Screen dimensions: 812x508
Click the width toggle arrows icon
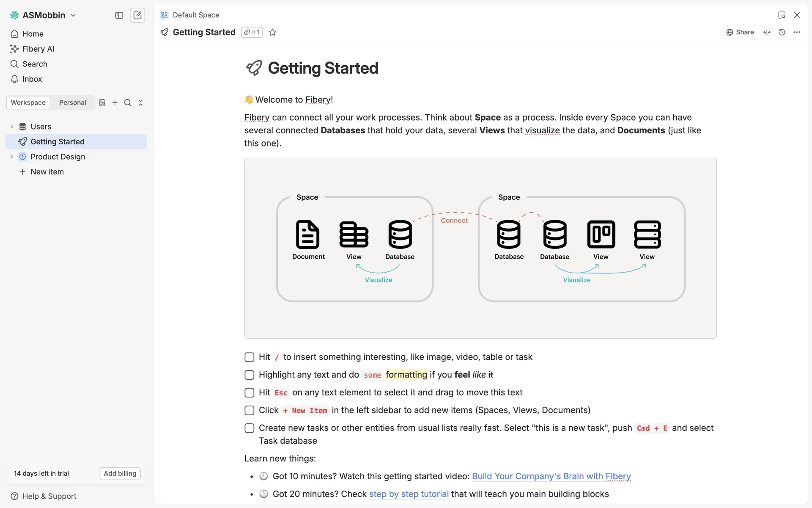click(x=767, y=32)
